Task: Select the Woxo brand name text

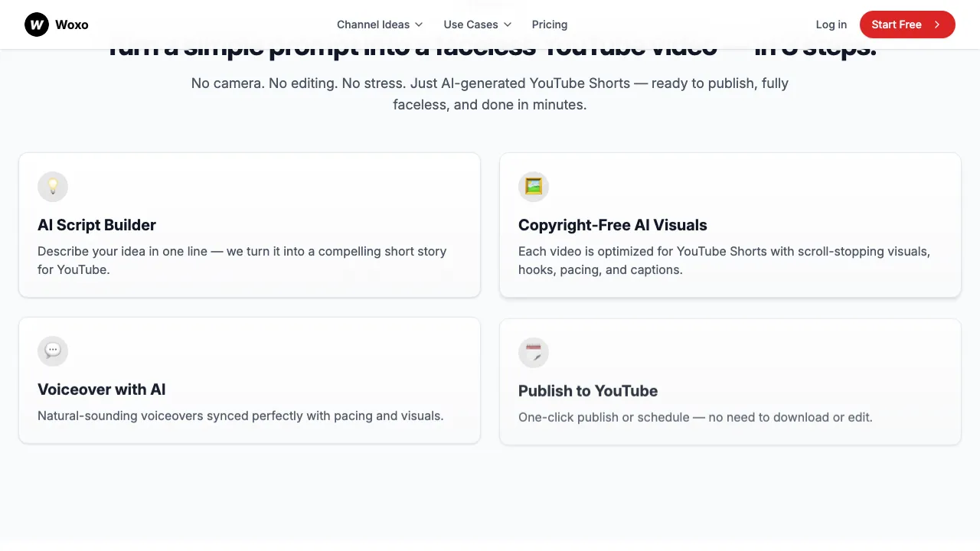Action: (72, 24)
